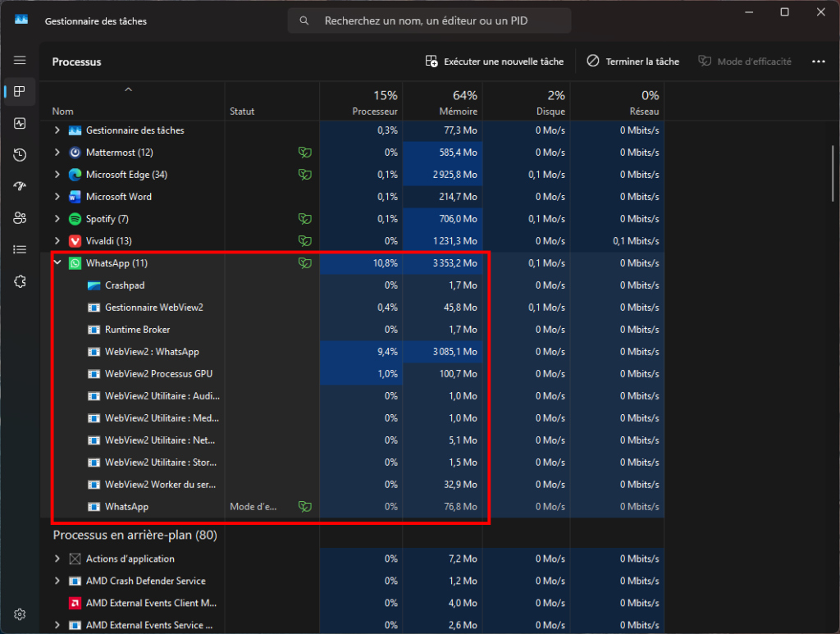Open App history sidebar icon

click(x=20, y=155)
